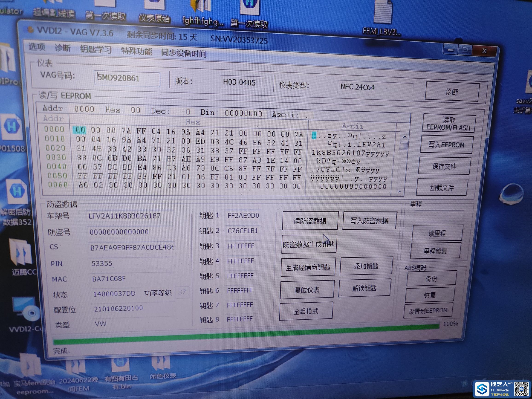Click the 功率等级 field 37

click(182, 292)
